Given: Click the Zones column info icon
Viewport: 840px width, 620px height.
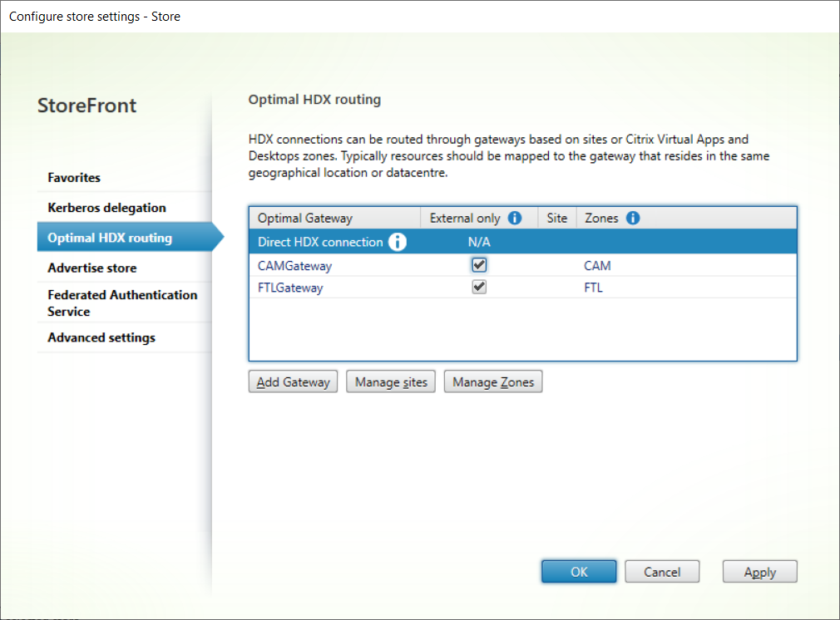Looking at the screenshot, I should coord(633,219).
